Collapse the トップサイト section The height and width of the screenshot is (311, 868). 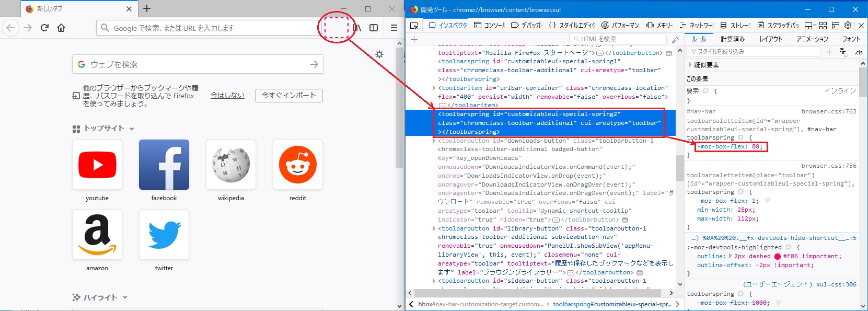132,129
